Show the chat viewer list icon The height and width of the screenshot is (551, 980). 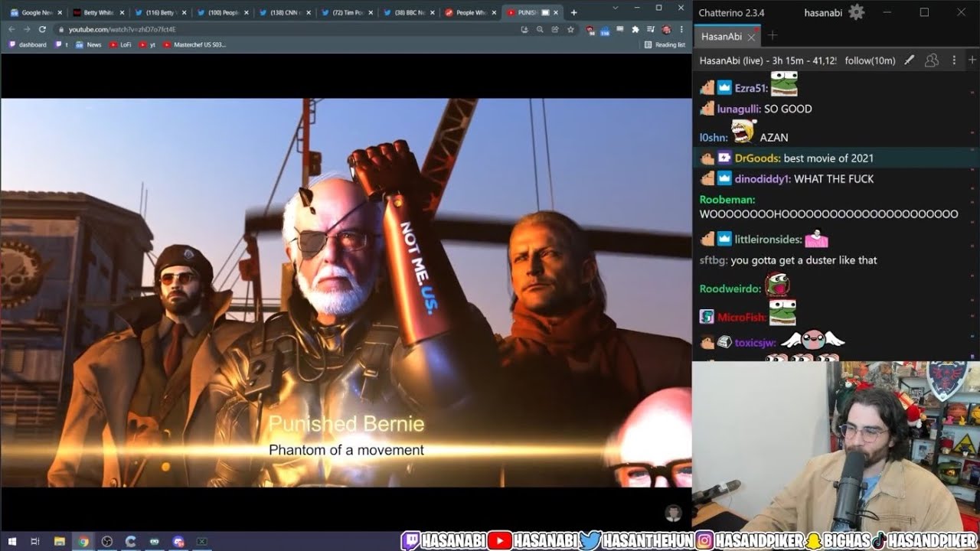(x=932, y=60)
